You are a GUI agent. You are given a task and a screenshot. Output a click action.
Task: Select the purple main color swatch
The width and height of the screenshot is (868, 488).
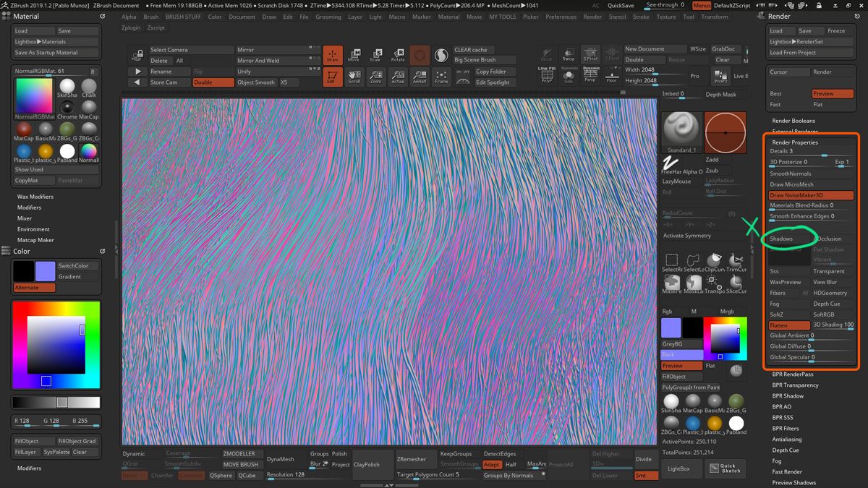coord(45,271)
